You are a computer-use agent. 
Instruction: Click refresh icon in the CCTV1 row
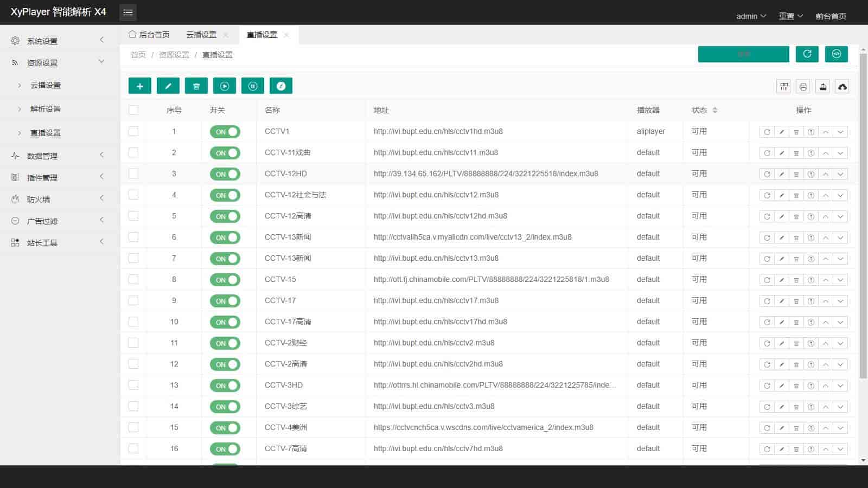[767, 132]
